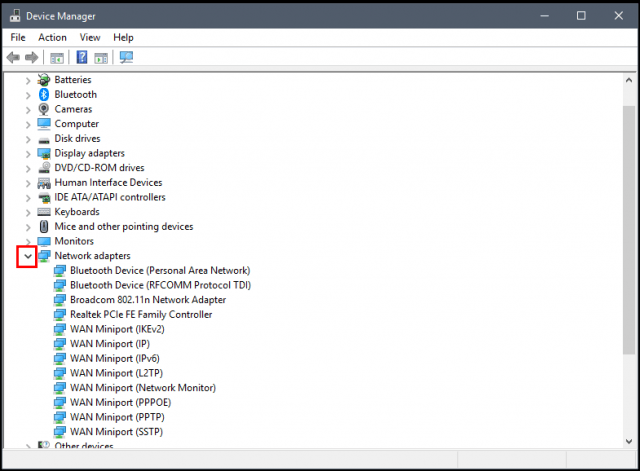Screen dimensions: 640x471
Task: Click the scrollbar down arrow
Action: (629, 441)
